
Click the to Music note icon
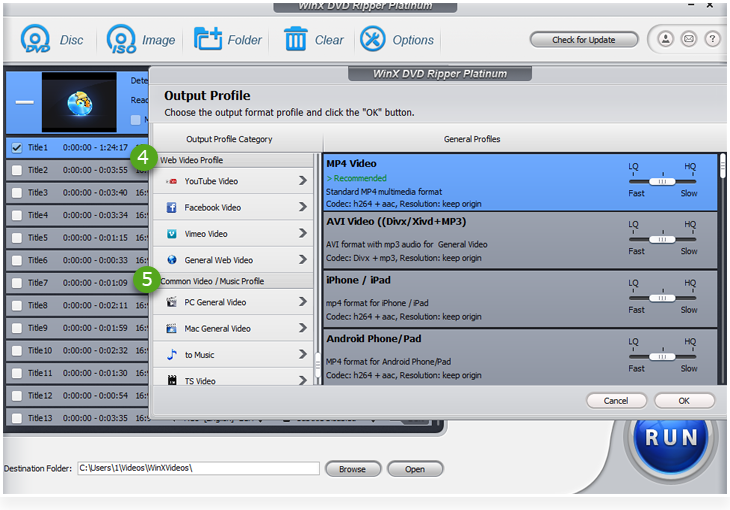[172, 354]
